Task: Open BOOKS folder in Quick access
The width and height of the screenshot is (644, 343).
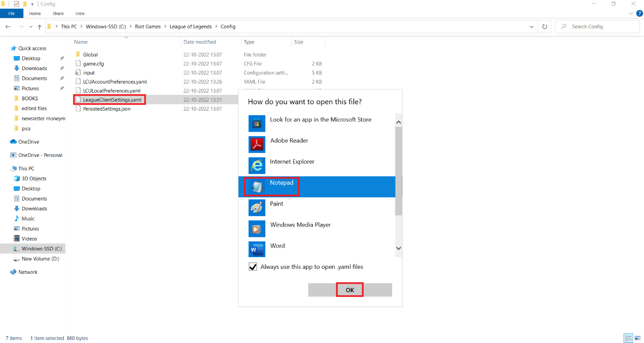Action: (x=30, y=98)
